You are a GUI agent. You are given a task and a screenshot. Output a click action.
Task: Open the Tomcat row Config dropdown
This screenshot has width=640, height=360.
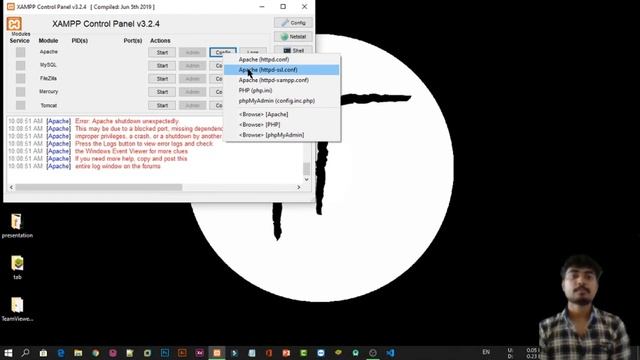coord(217,106)
